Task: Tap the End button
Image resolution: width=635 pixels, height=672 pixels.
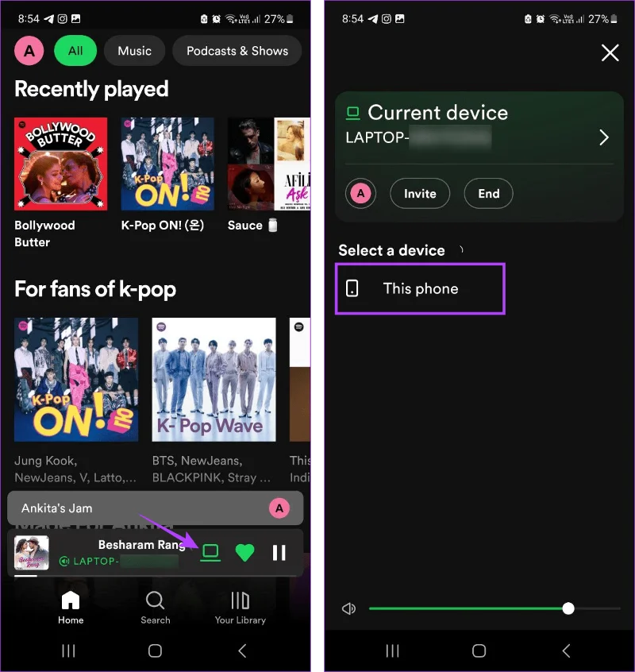Action: [489, 194]
